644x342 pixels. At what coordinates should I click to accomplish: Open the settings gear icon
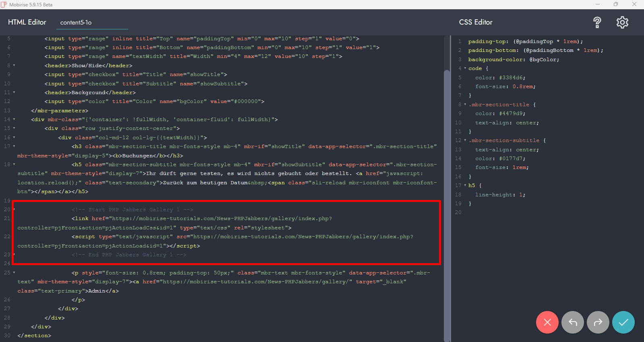pyautogui.click(x=622, y=23)
